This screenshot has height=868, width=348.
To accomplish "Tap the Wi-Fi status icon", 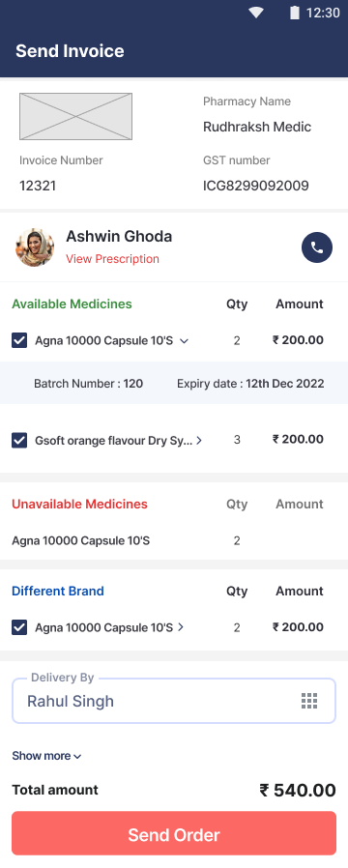I will (255, 13).
